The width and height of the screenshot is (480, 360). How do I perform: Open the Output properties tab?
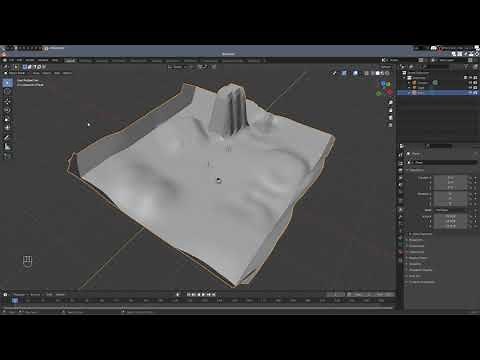[x=401, y=171]
